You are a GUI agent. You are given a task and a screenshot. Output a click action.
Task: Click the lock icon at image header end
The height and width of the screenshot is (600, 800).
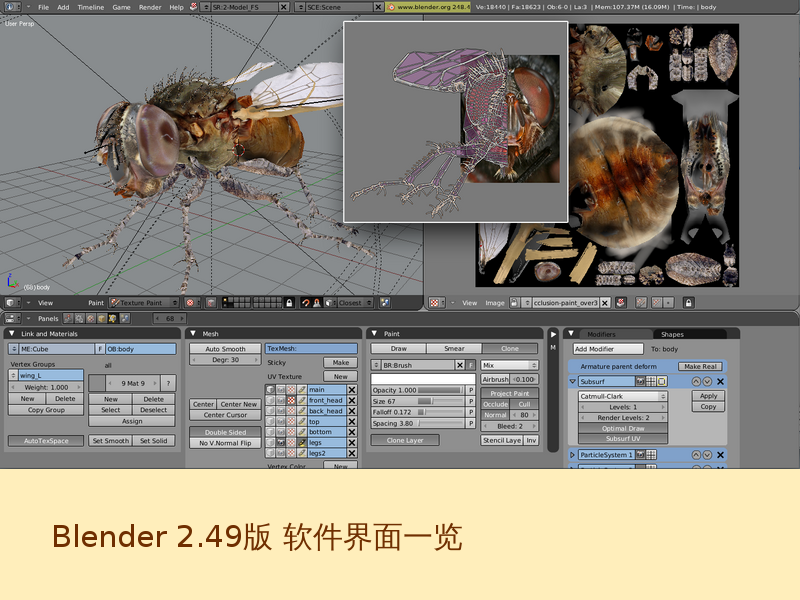[x=688, y=303]
